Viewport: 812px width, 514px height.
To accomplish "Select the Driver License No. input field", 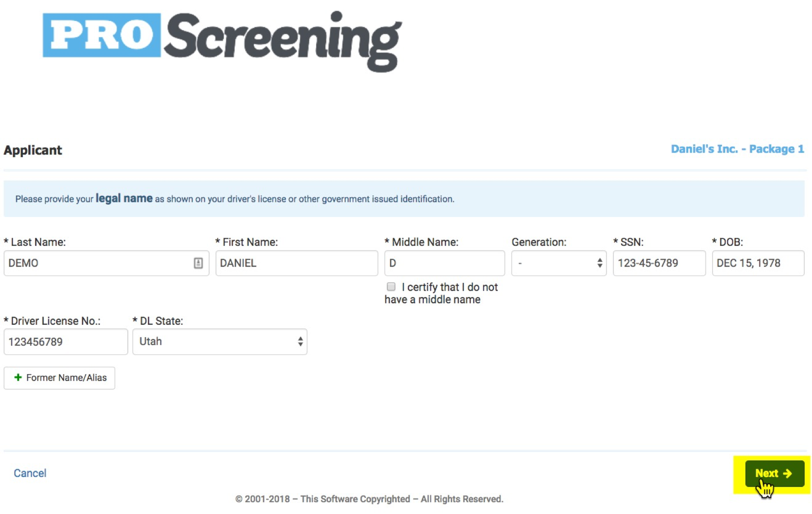I will click(x=65, y=342).
